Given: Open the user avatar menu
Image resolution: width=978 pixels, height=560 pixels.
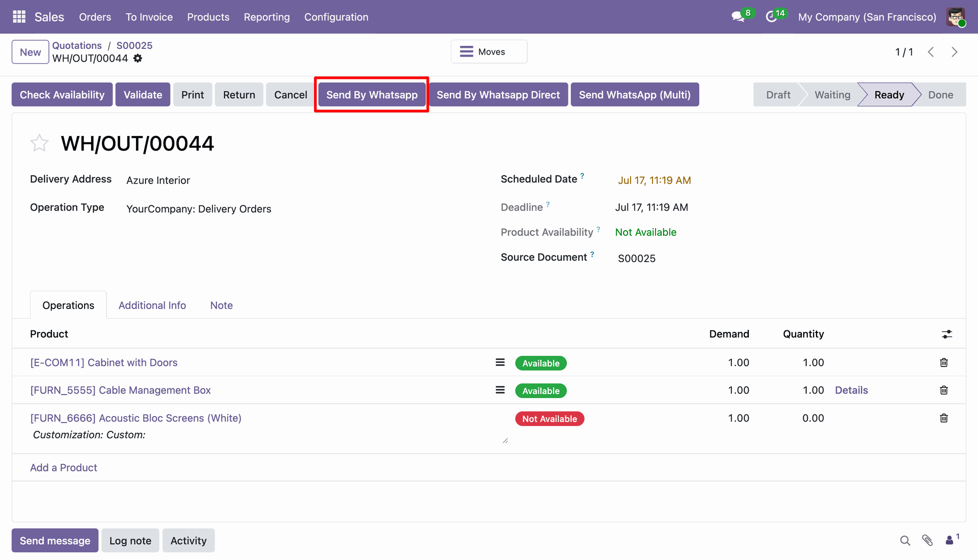Looking at the screenshot, I should (x=956, y=17).
